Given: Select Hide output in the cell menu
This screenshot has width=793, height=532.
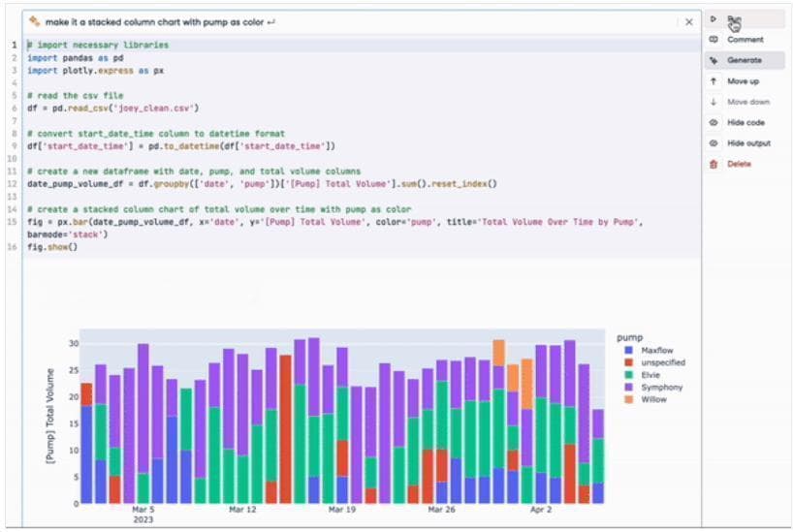Looking at the screenshot, I should click(x=745, y=143).
